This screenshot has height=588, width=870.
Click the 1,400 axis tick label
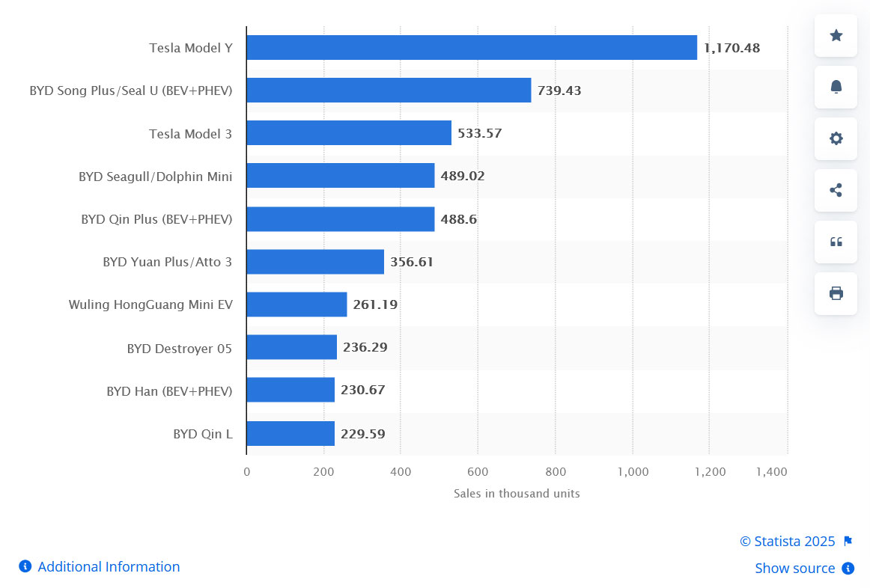[x=771, y=472]
